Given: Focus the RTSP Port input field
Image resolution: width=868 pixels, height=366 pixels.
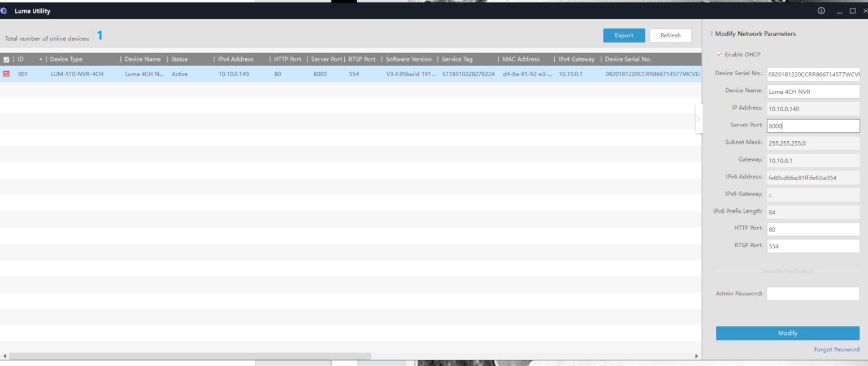Looking at the screenshot, I should click(x=813, y=246).
